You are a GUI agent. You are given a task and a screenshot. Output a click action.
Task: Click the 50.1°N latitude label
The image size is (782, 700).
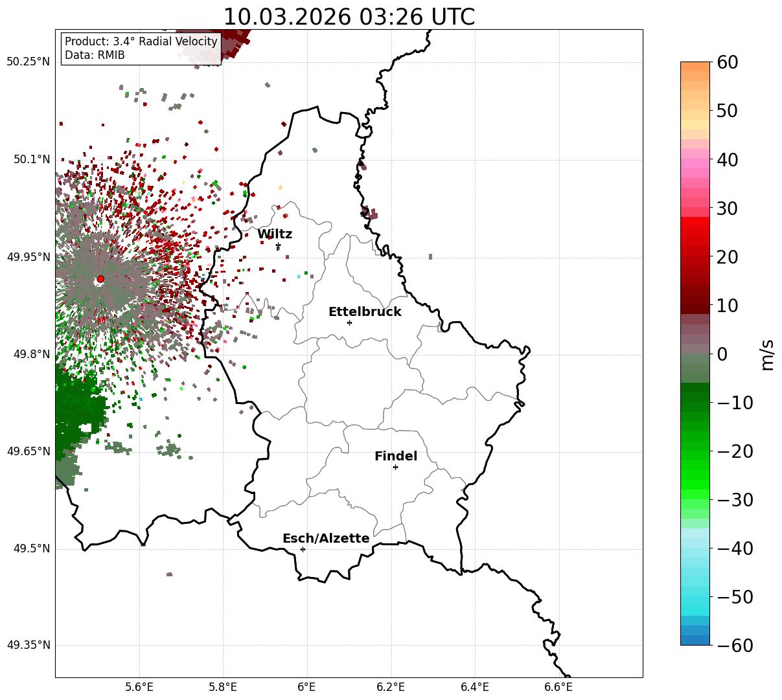click(31, 159)
